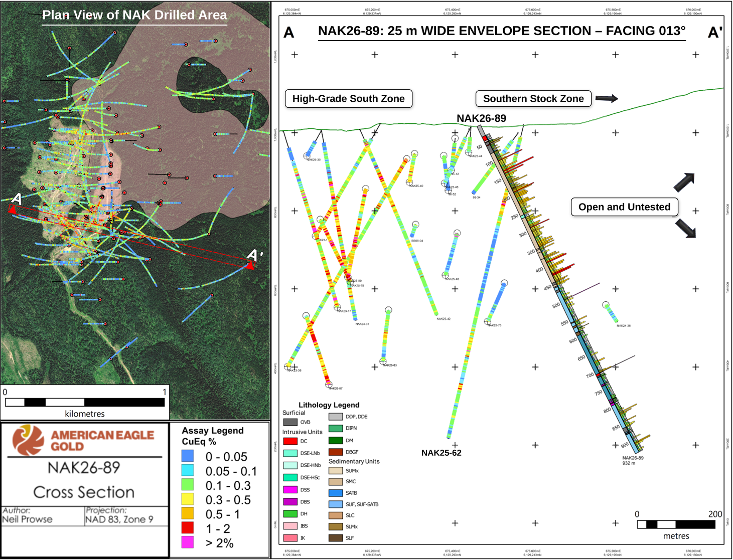
Task: Click the Intrusive Units subheading
Action: pyautogui.click(x=303, y=432)
